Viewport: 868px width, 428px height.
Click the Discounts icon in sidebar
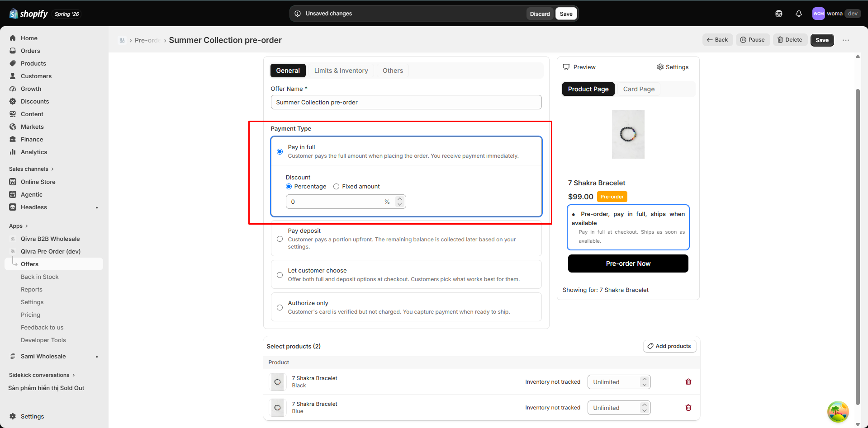(x=13, y=101)
